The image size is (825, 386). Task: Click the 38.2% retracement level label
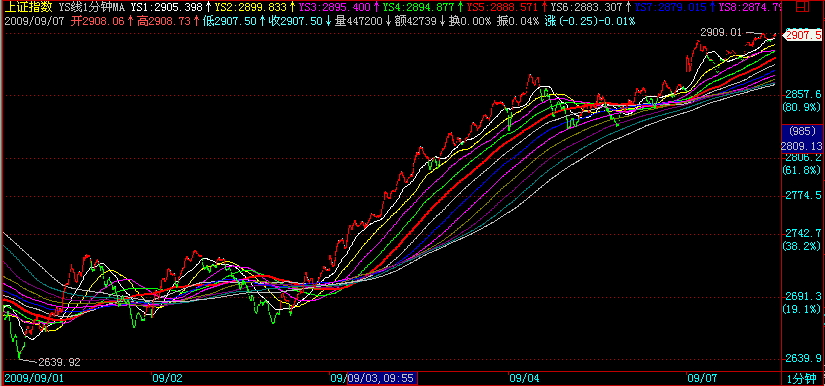click(x=802, y=246)
